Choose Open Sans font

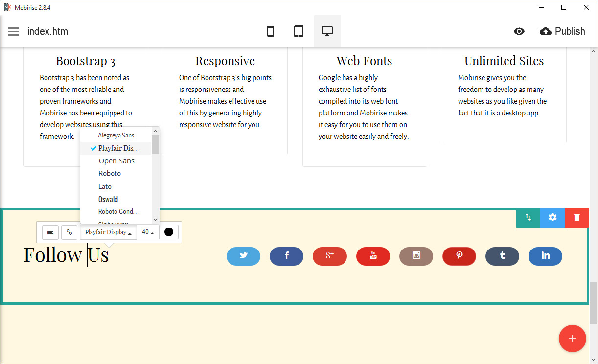116,161
